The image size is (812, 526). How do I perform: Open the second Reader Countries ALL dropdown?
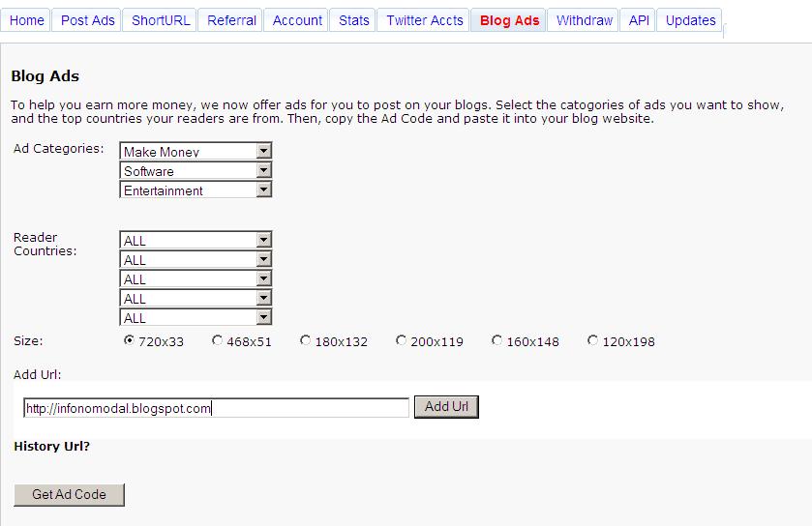pyautogui.click(x=195, y=259)
